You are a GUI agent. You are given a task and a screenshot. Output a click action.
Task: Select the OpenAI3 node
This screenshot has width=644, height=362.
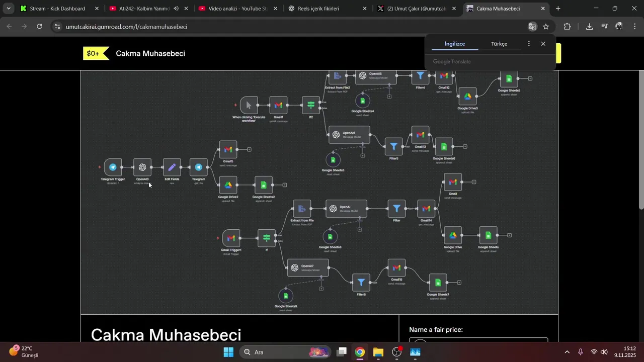[142, 167]
